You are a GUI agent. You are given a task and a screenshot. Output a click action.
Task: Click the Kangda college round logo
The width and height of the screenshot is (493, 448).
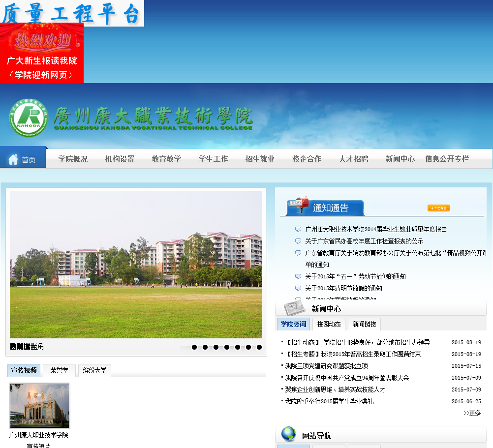click(x=29, y=118)
